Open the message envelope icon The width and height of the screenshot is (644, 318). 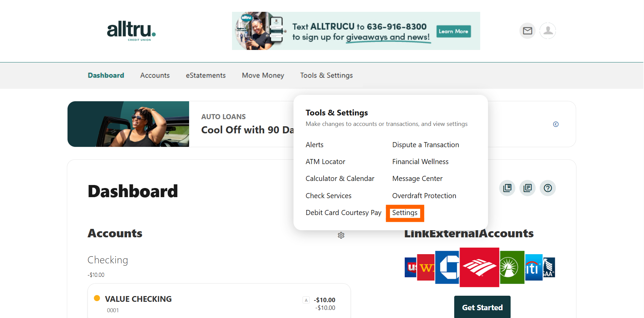tap(527, 31)
